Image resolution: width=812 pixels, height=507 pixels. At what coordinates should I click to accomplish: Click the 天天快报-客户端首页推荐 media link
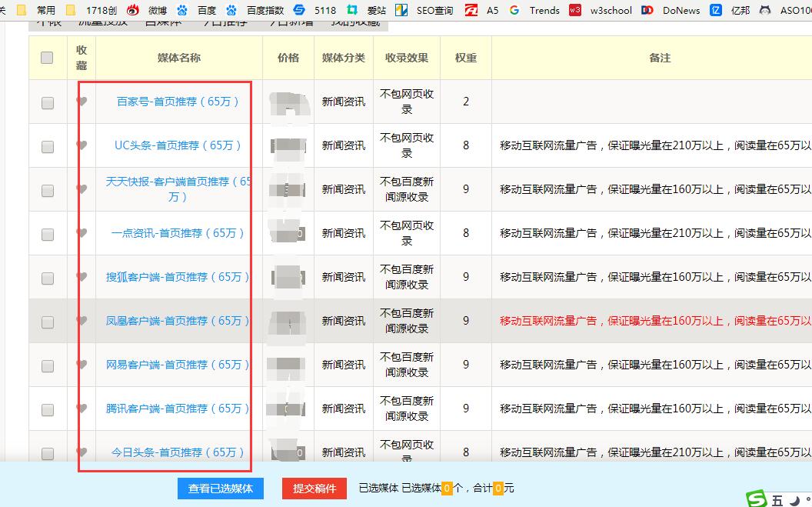click(x=178, y=189)
